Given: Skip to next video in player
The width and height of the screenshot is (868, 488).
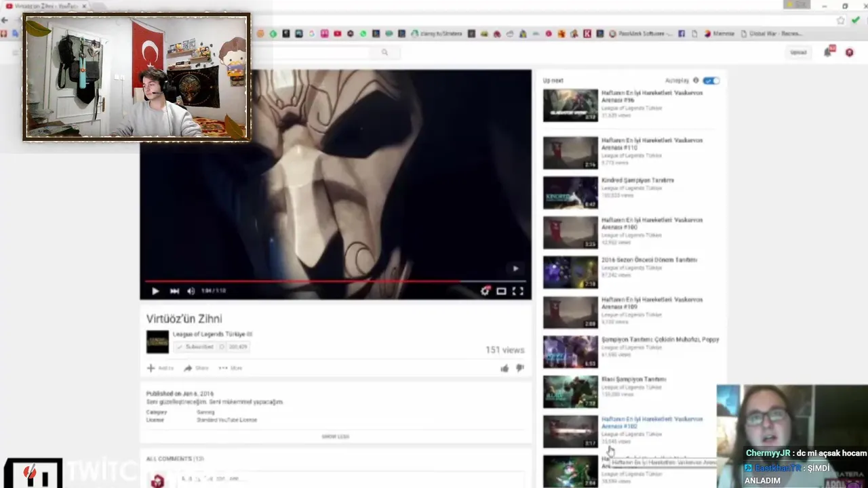Looking at the screenshot, I should (174, 291).
